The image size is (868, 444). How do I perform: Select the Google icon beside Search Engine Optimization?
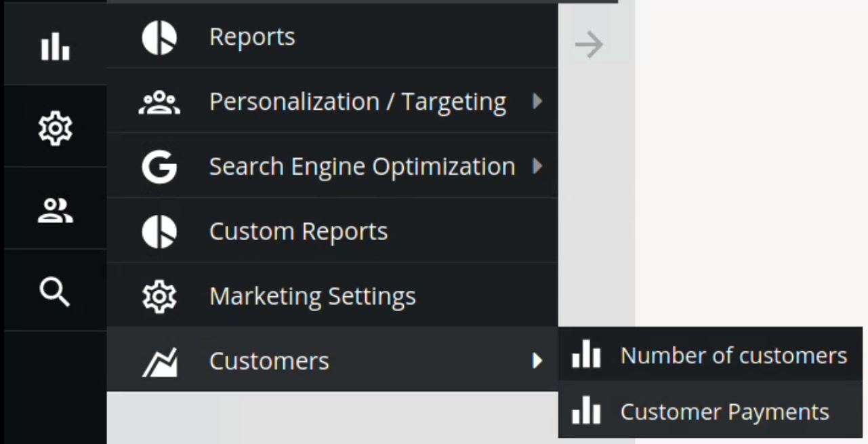[x=159, y=165]
